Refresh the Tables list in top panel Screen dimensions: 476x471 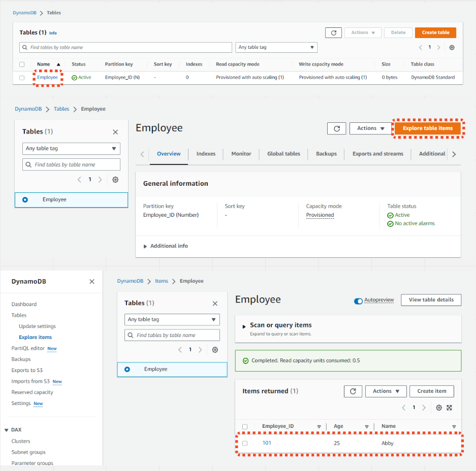(x=333, y=33)
